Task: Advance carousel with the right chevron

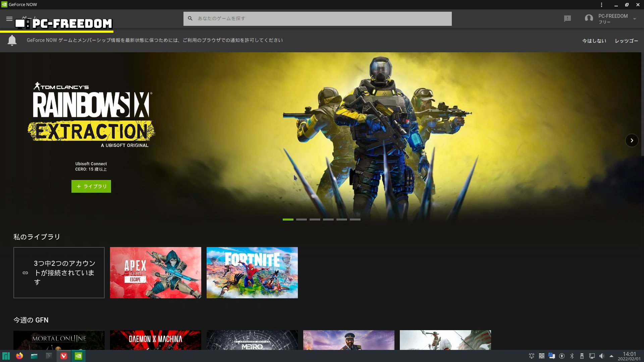Action: tap(632, 140)
